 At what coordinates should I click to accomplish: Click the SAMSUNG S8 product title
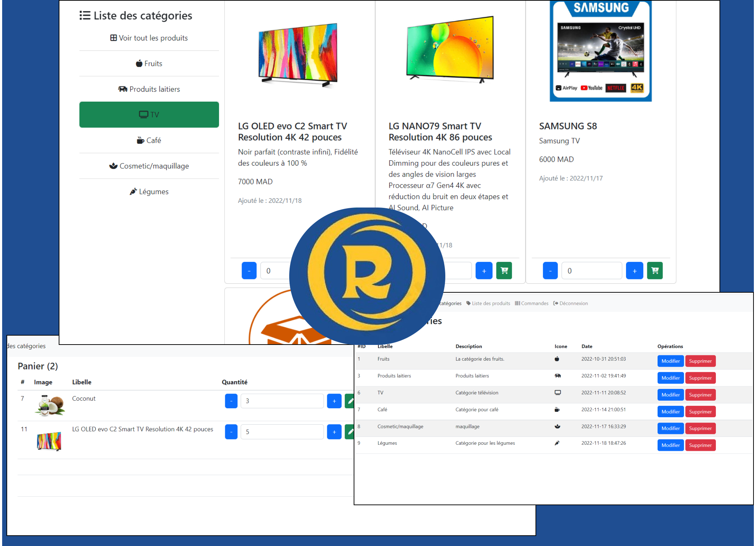pos(568,126)
